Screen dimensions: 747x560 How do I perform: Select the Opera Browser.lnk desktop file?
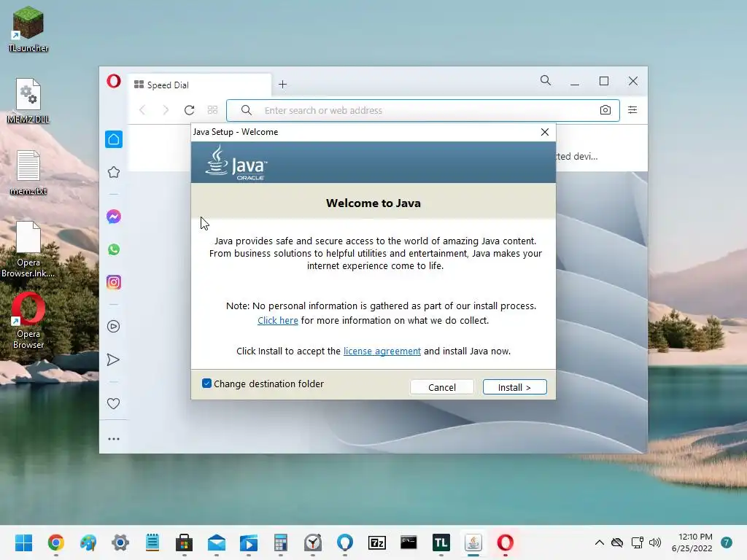[28, 249]
